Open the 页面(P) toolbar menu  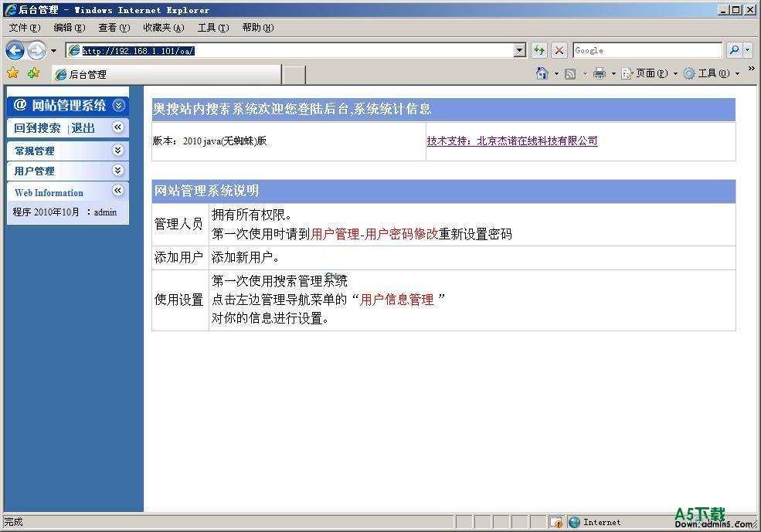point(649,73)
